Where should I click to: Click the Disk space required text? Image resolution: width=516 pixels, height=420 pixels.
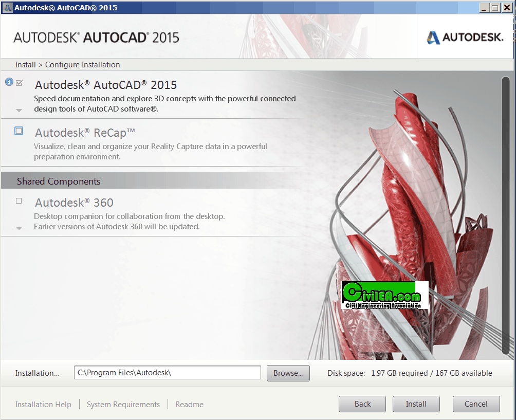coord(410,373)
